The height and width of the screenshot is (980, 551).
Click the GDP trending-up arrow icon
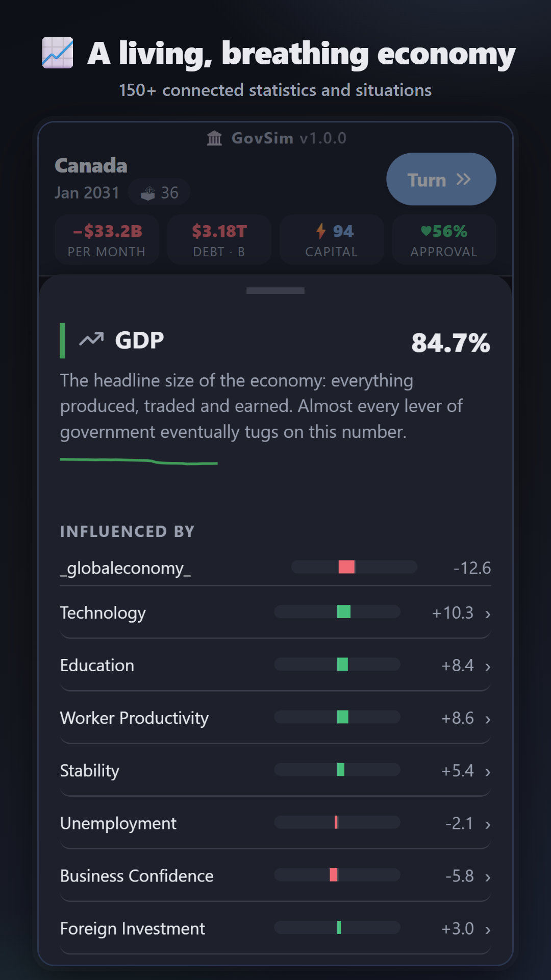coord(91,339)
